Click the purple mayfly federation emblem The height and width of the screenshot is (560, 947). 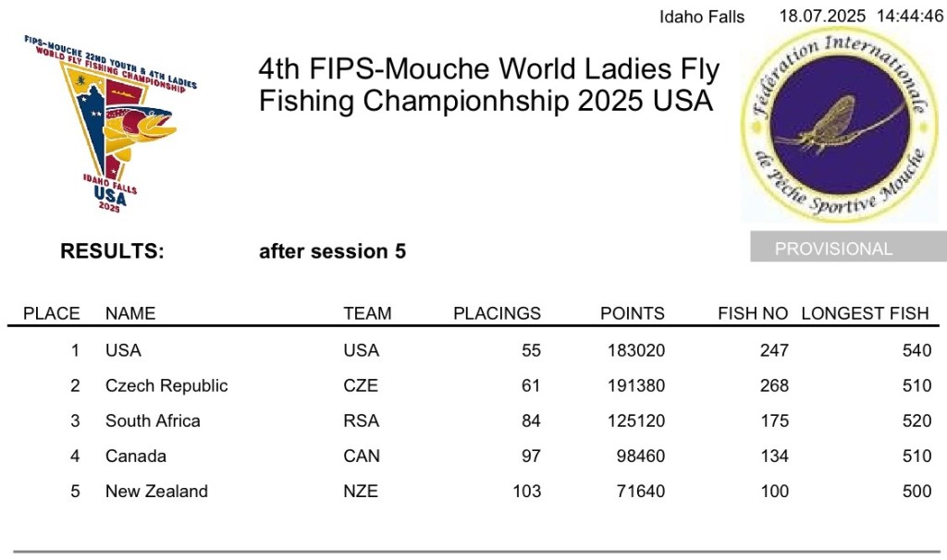click(x=832, y=127)
